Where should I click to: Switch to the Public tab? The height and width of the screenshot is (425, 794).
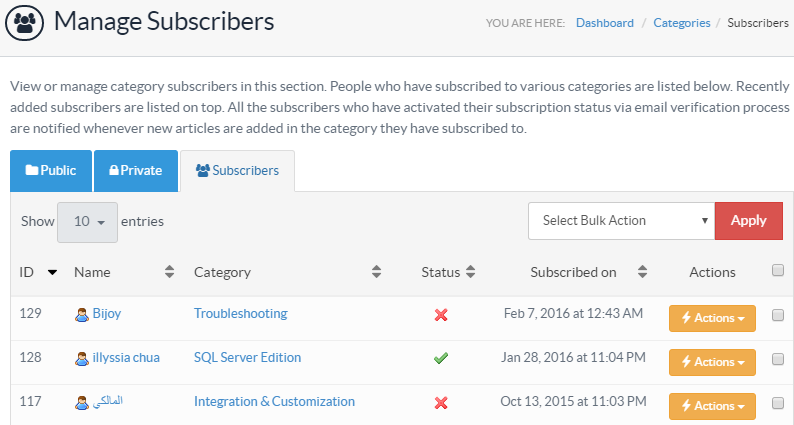[51, 171]
